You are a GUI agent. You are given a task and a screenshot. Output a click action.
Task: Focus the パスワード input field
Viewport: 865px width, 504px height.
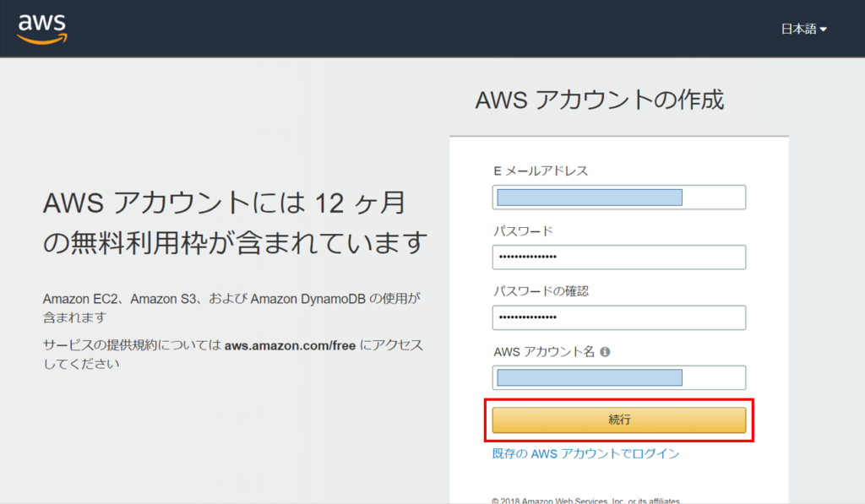pos(618,257)
